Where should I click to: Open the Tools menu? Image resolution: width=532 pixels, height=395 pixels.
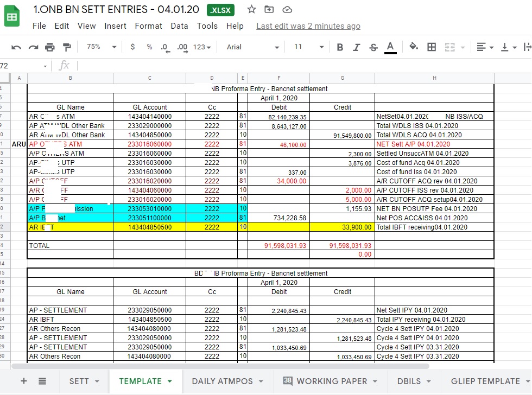pos(207,26)
